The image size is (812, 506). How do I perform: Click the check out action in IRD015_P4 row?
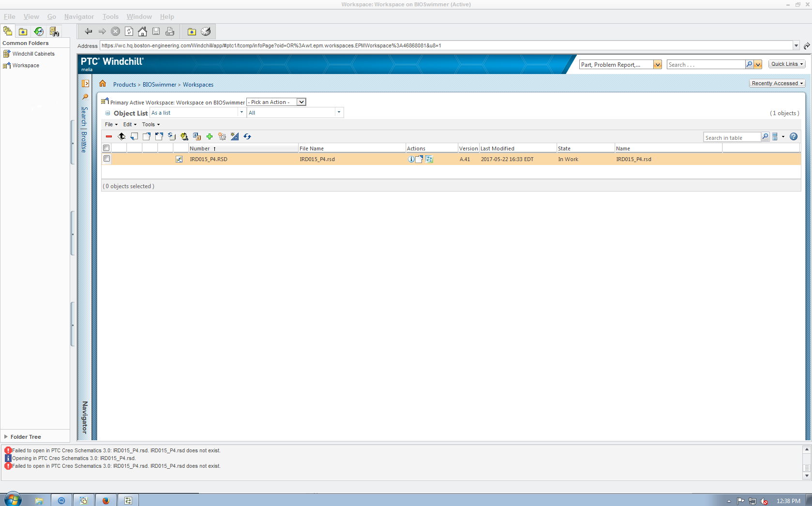[419, 159]
